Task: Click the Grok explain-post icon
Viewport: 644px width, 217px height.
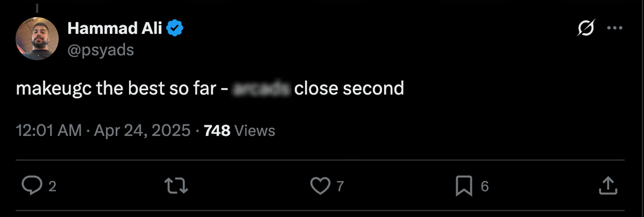Action: point(586,28)
